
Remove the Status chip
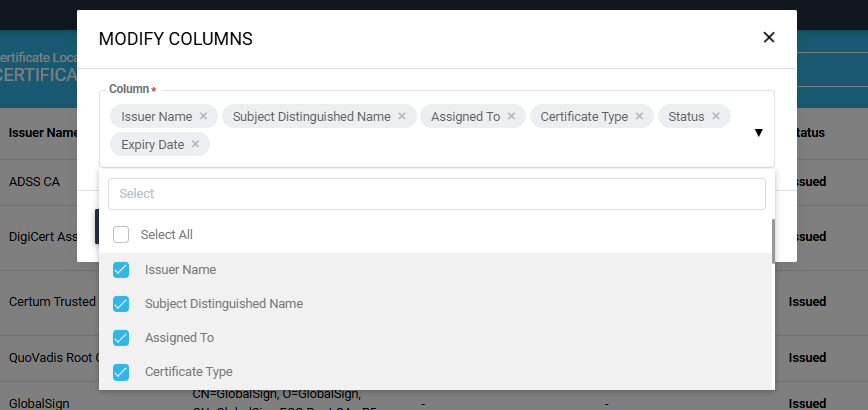pyautogui.click(x=716, y=116)
